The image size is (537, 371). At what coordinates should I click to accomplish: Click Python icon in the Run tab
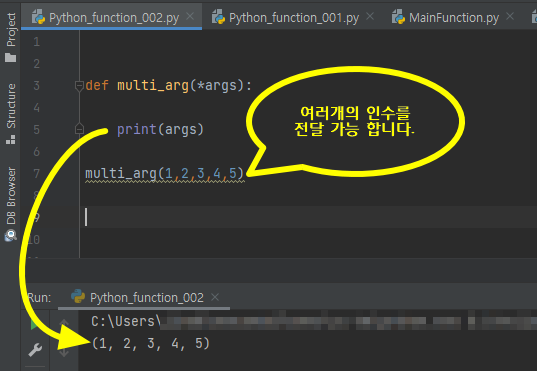click(78, 296)
